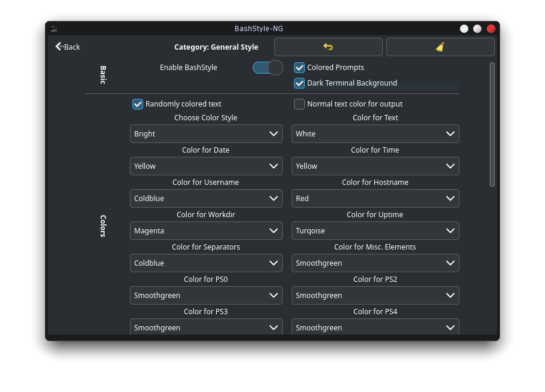The image size is (545, 392).
Task: Open the Color for Username dropdown
Action: pyautogui.click(x=206, y=198)
